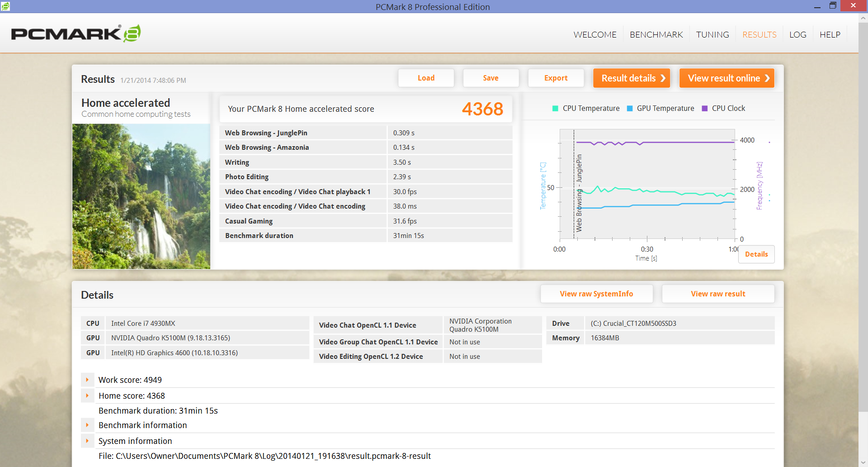
Task: Click the PCMark 8 logo
Action: tap(76, 33)
